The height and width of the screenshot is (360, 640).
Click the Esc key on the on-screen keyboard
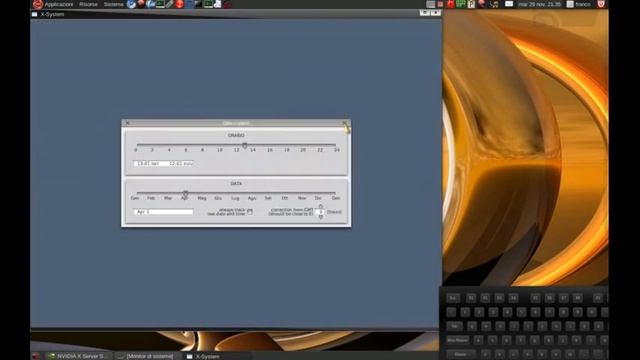[x=453, y=298]
